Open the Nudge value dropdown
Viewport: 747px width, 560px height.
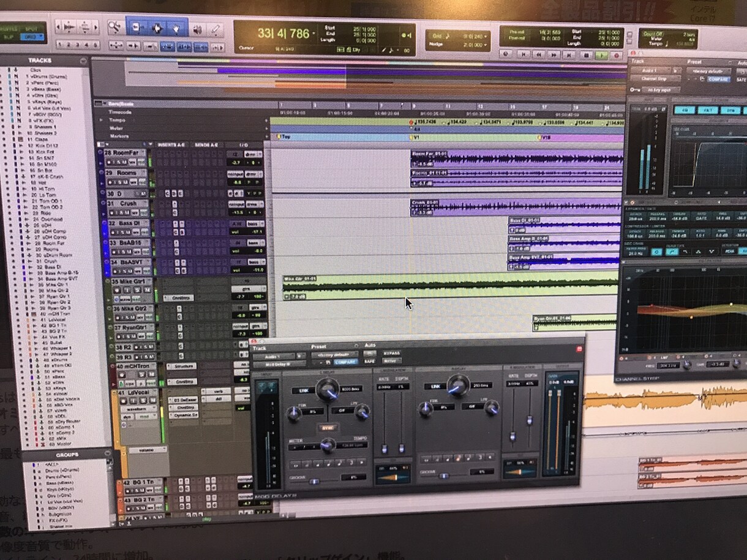tap(486, 45)
